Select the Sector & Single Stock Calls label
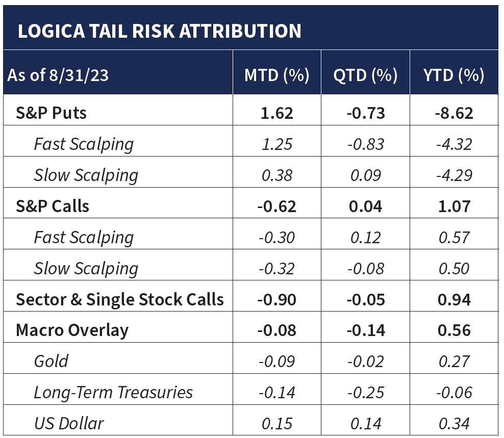The width and height of the screenshot is (504, 438). coord(120,299)
